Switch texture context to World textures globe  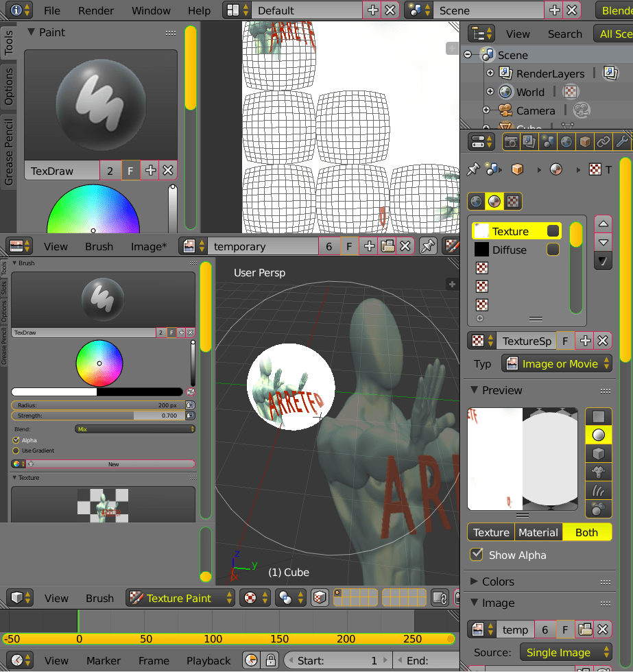point(475,201)
